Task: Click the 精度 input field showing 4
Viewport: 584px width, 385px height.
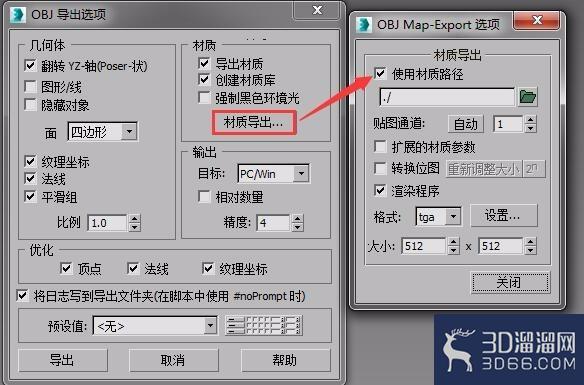Action: (x=274, y=223)
